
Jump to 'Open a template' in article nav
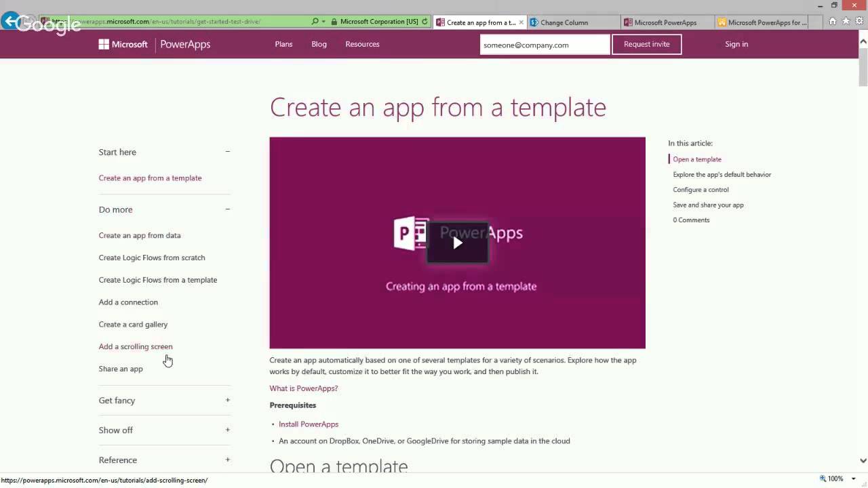[697, 159]
